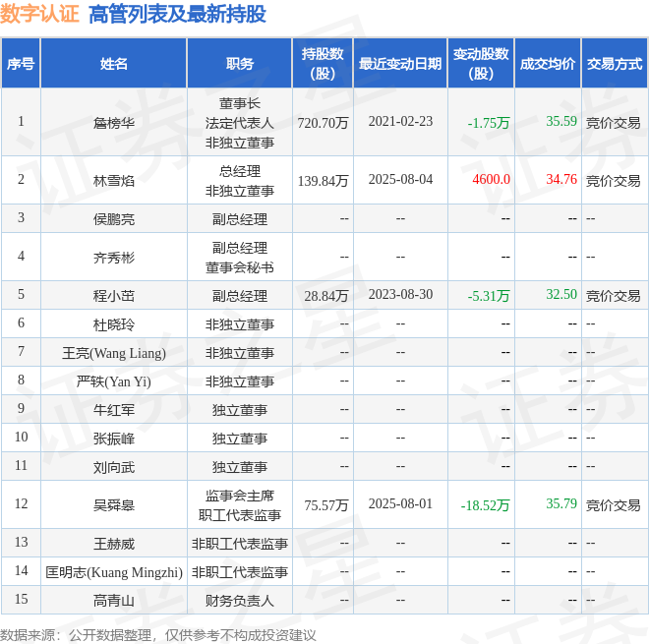649x644 pixels.
Task: Select the 姓名 column header
Action: click(114, 64)
